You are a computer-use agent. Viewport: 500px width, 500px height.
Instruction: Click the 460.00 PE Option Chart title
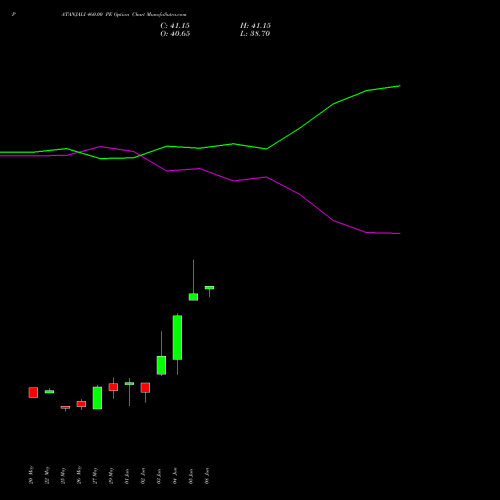coord(124,15)
